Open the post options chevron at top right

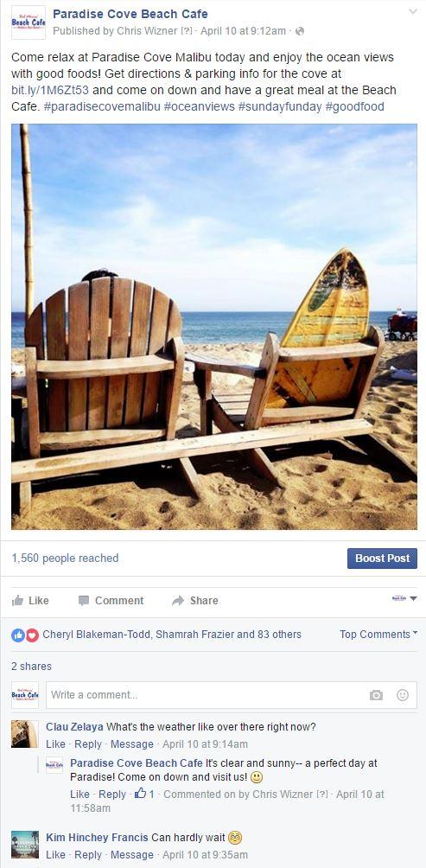[413, 11]
